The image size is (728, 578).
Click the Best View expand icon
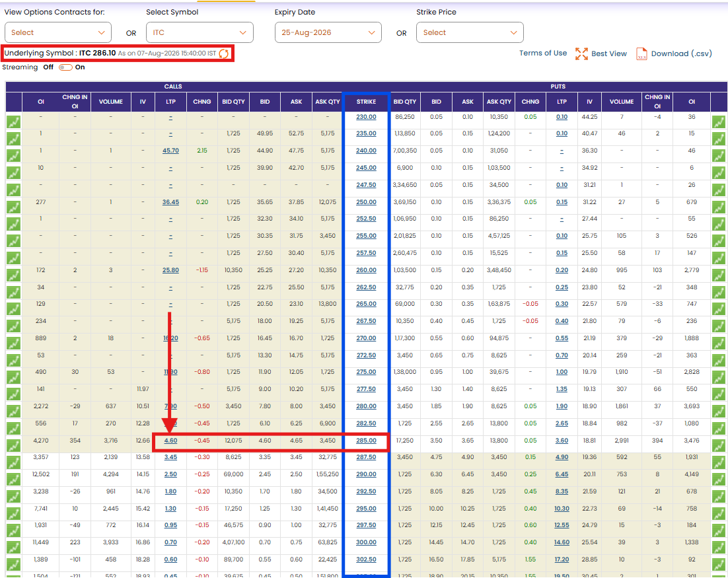[581, 54]
